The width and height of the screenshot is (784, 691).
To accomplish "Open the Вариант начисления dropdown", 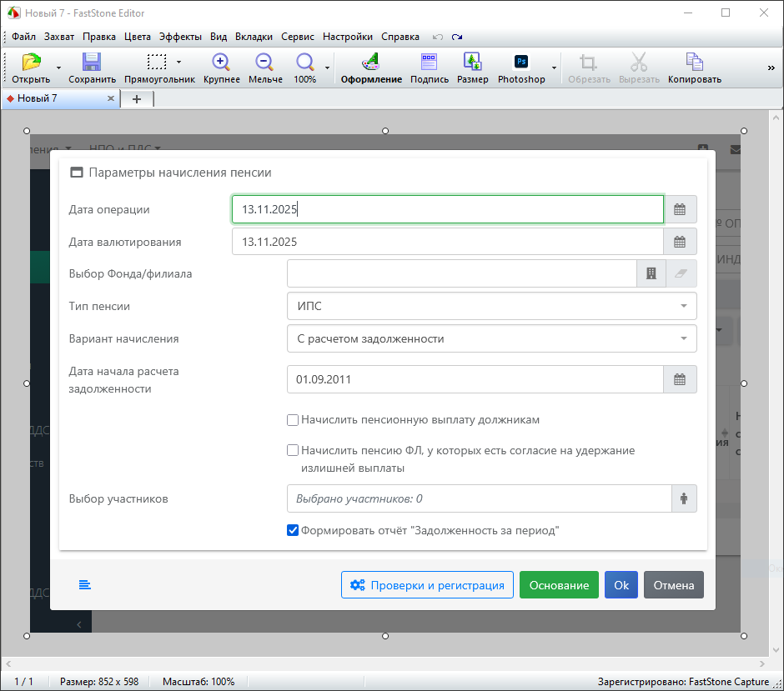I will tap(491, 339).
